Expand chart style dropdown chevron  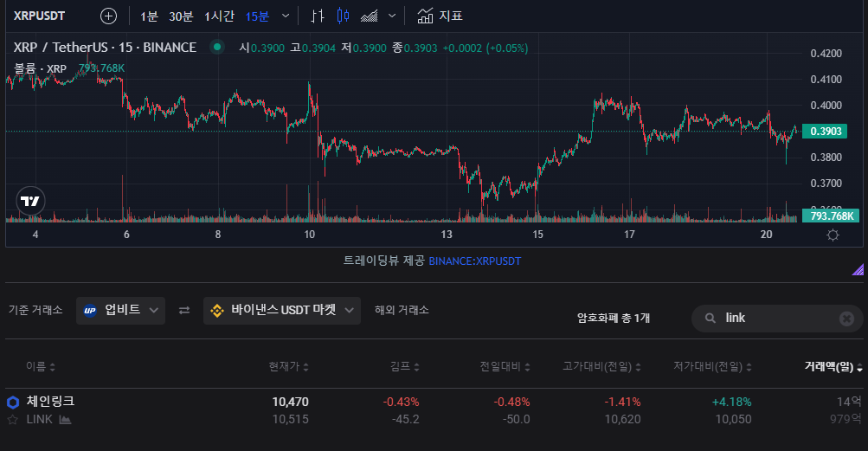tap(392, 16)
